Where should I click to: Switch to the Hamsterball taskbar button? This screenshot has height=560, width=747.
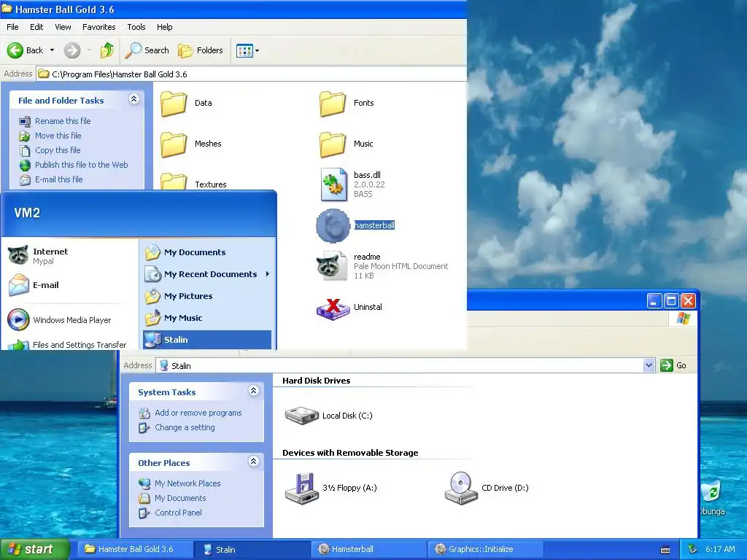pyautogui.click(x=370, y=549)
